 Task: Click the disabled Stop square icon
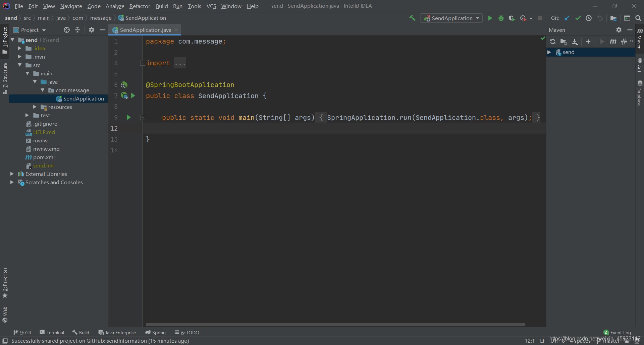(540, 18)
